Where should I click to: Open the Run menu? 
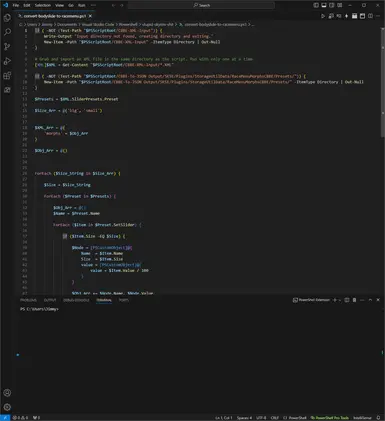click(x=81, y=5)
